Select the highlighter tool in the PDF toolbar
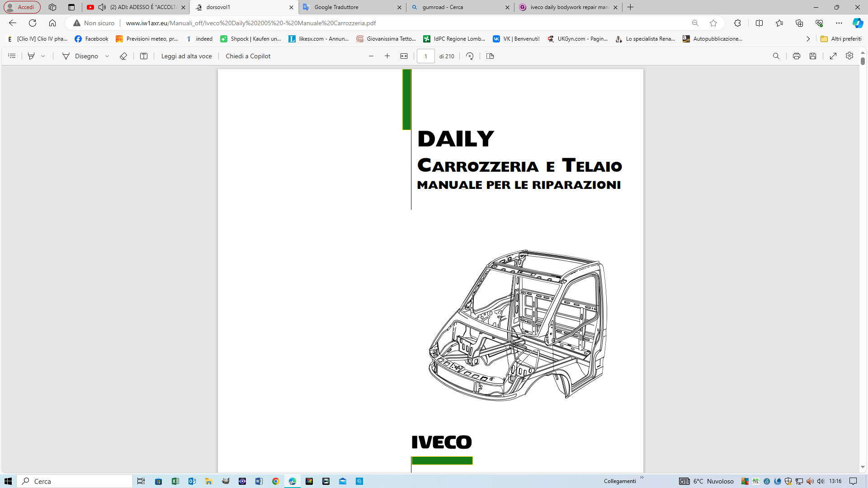 tap(31, 56)
